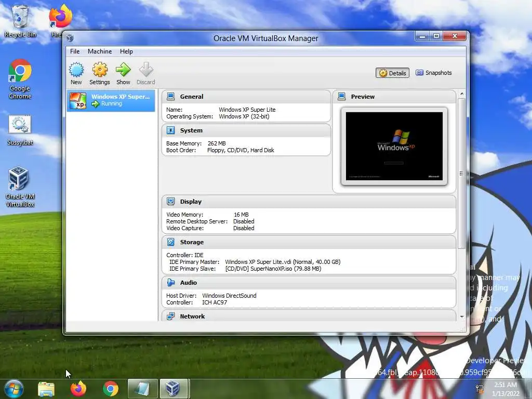532x399 pixels.
Task: Maximize the VirtualBox Manager window
Action: pyautogui.click(x=436, y=36)
